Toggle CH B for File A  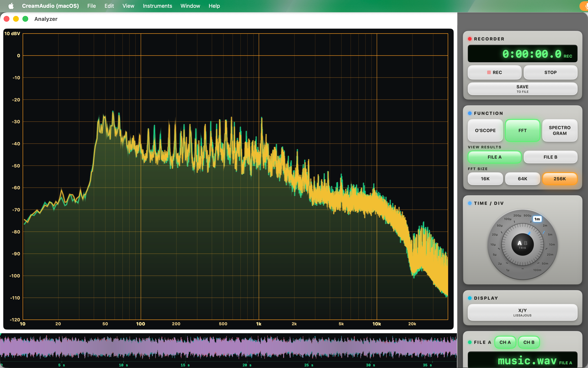(529, 342)
